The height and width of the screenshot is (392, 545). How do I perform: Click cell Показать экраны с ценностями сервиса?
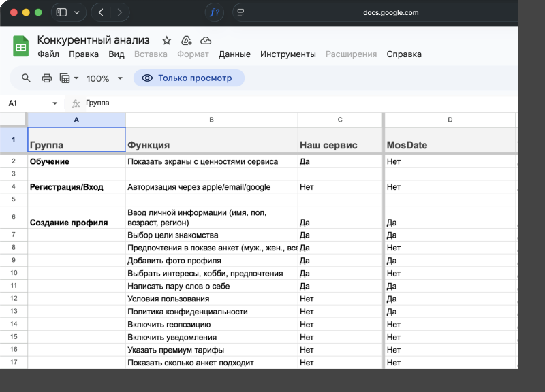click(211, 161)
